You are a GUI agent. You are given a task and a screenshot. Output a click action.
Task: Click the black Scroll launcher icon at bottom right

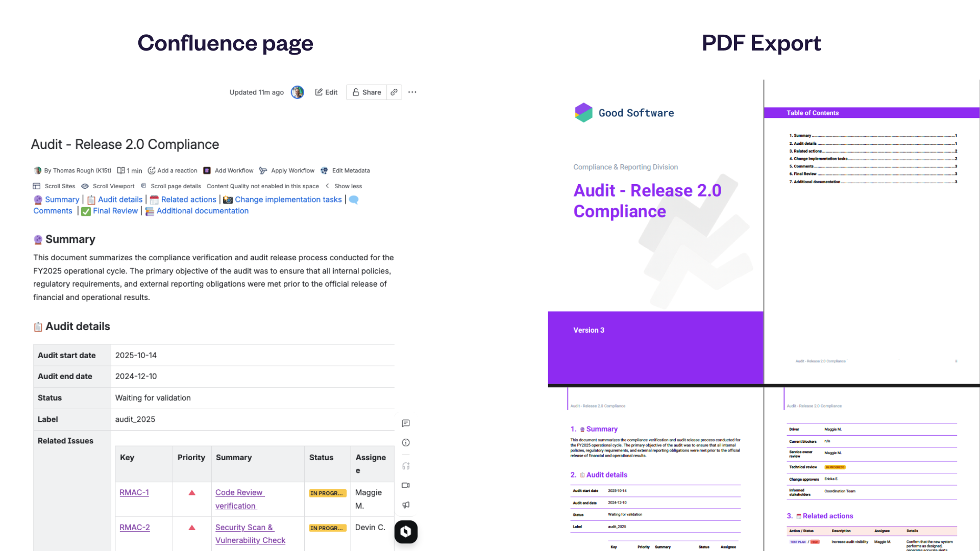tap(406, 532)
